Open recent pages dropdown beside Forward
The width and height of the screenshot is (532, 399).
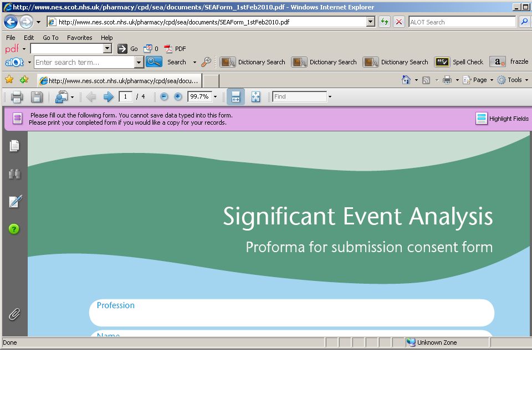pyautogui.click(x=38, y=22)
